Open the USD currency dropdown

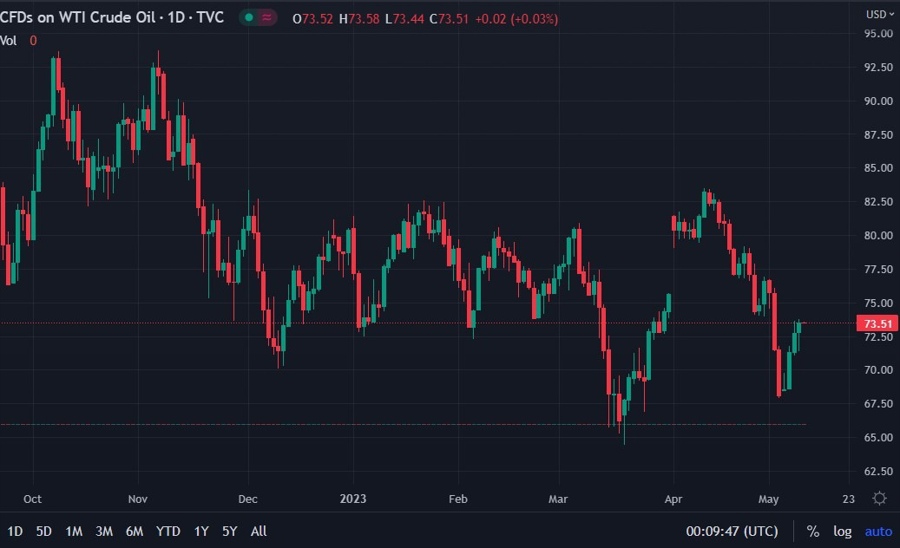(880, 14)
